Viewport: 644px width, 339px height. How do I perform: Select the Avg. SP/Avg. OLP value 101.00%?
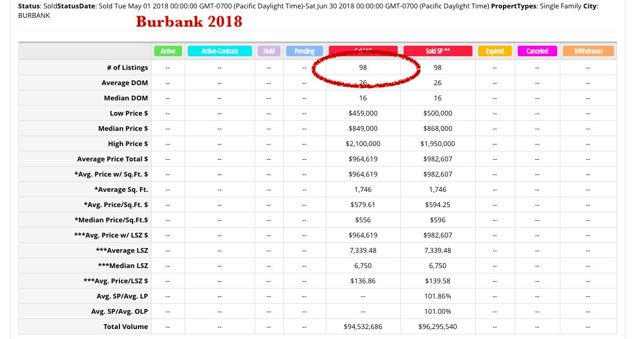point(438,311)
